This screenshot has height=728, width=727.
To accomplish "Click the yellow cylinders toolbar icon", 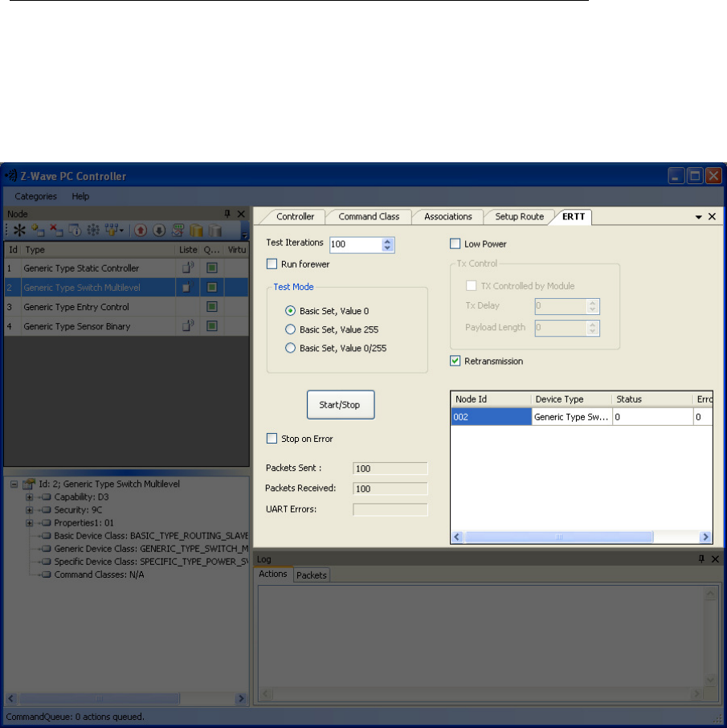I will pos(196,231).
